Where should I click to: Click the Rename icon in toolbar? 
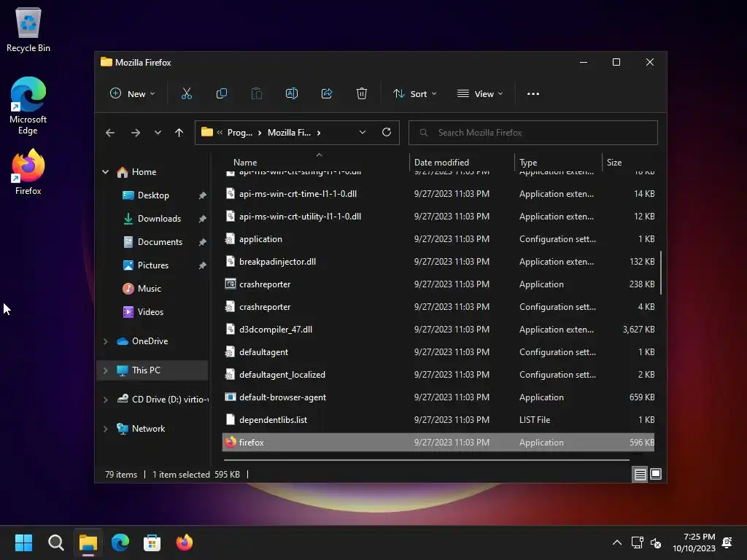[x=292, y=94]
